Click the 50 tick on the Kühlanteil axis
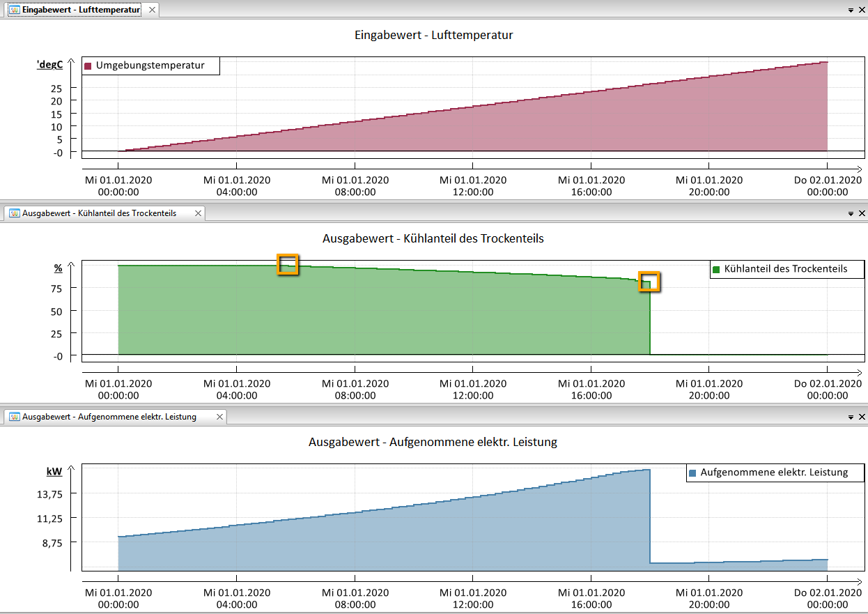868x614 pixels. point(57,311)
